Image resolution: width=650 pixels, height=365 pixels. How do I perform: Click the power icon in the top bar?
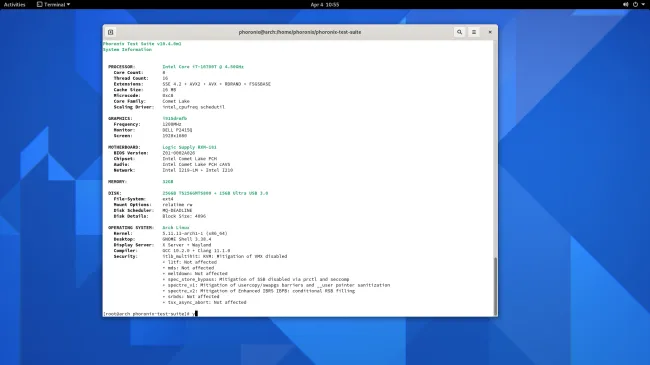(x=635, y=5)
